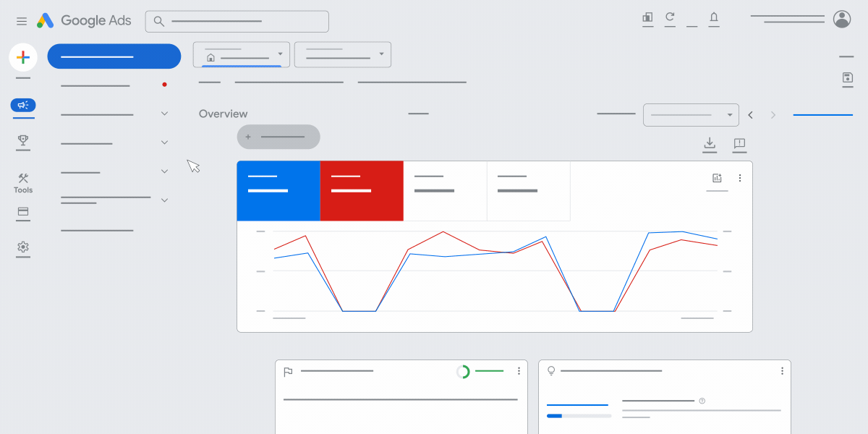Viewport: 868px width, 434px height.
Task: Go to next date range arrow
Action: click(x=773, y=115)
